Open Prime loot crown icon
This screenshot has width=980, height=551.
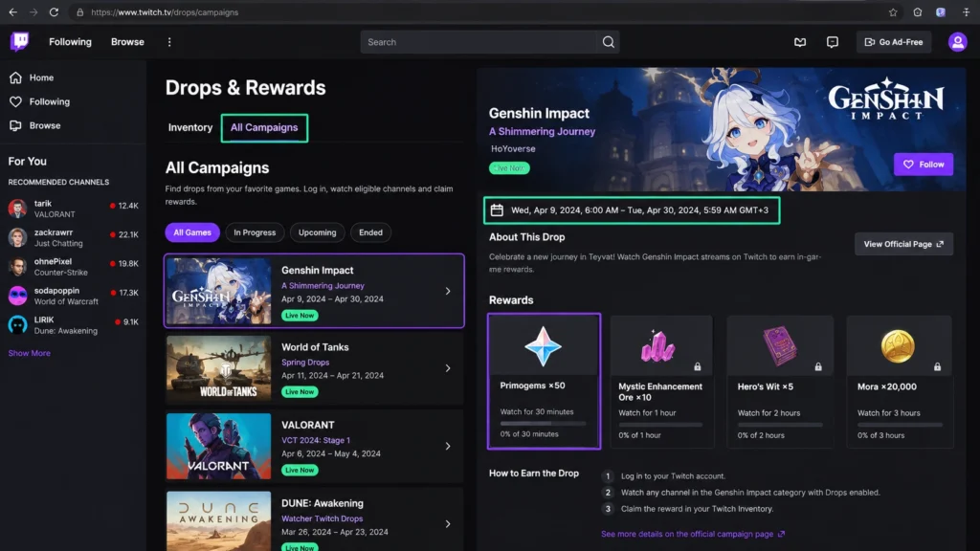[x=800, y=42]
